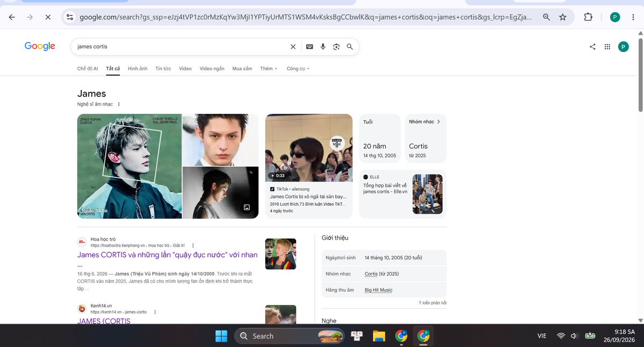Open the volume tray icon
The height and width of the screenshot is (347, 644).
575,336
